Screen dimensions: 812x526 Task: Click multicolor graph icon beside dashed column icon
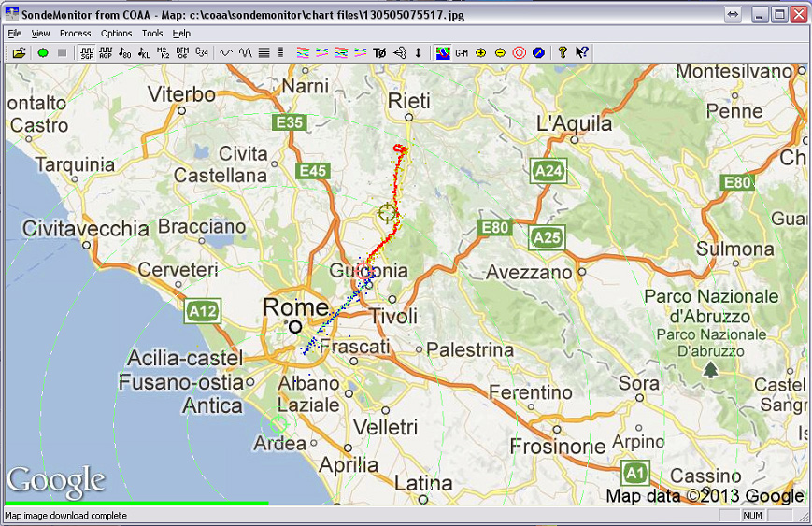(x=303, y=53)
